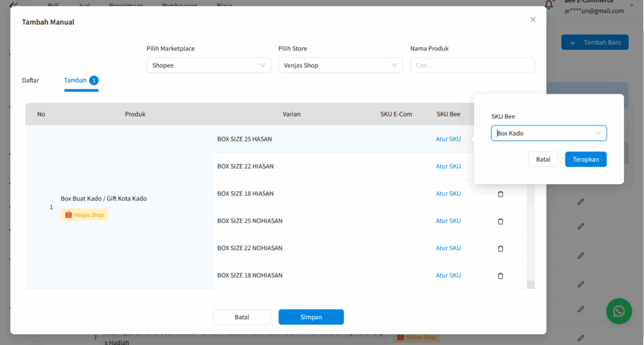Click product name Box Buat Kado / Gift Kota Kado

(x=104, y=199)
